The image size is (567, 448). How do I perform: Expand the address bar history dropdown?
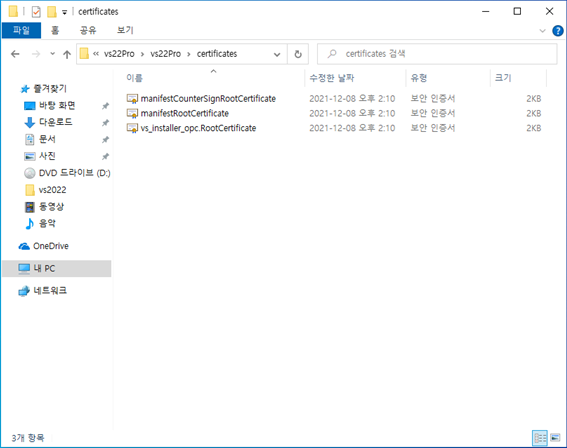[x=277, y=55]
